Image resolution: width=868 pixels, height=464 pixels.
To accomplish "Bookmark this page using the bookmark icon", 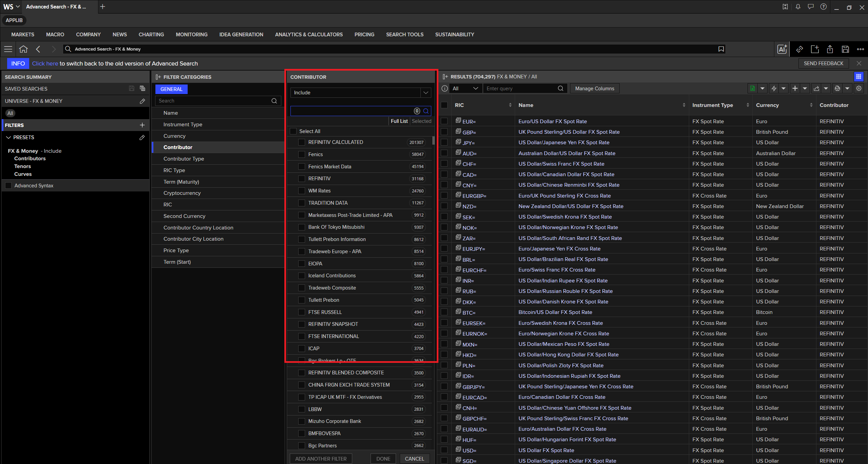I will (x=721, y=49).
